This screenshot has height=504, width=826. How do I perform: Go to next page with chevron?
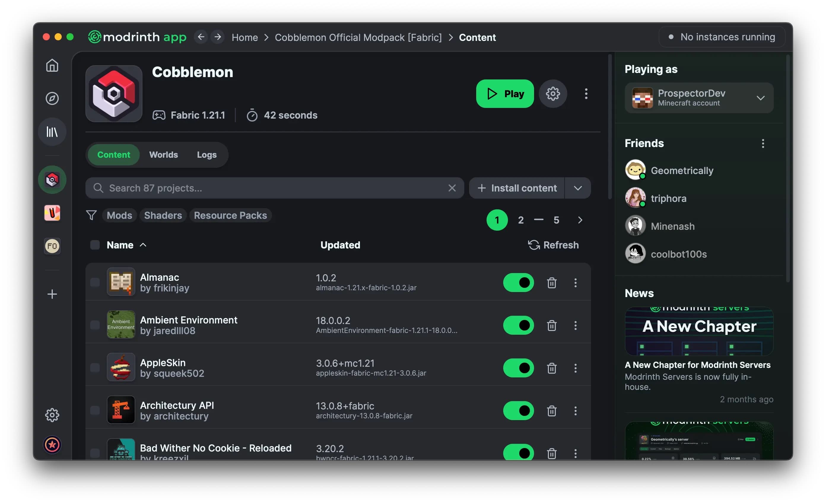pos(580,220)
